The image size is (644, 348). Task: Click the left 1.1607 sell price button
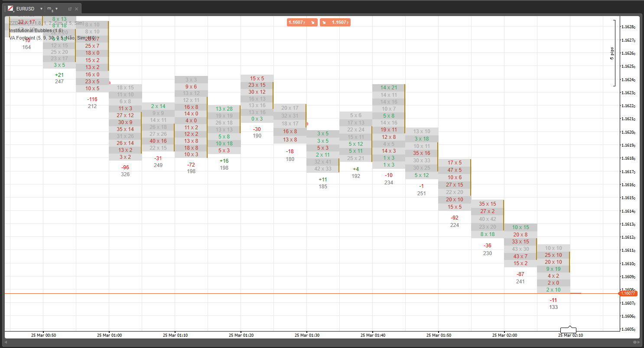[302, 22]
